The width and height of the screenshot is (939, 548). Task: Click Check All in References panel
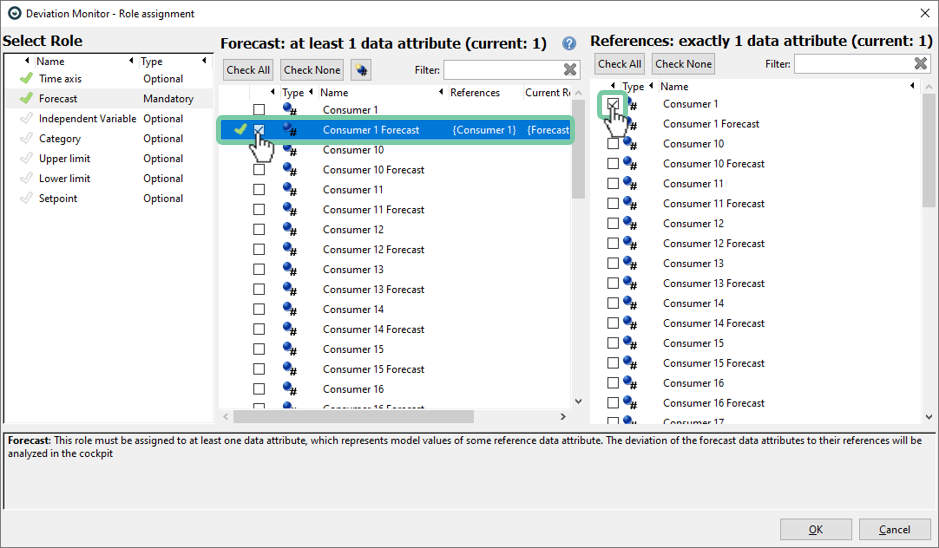point(619,63)
